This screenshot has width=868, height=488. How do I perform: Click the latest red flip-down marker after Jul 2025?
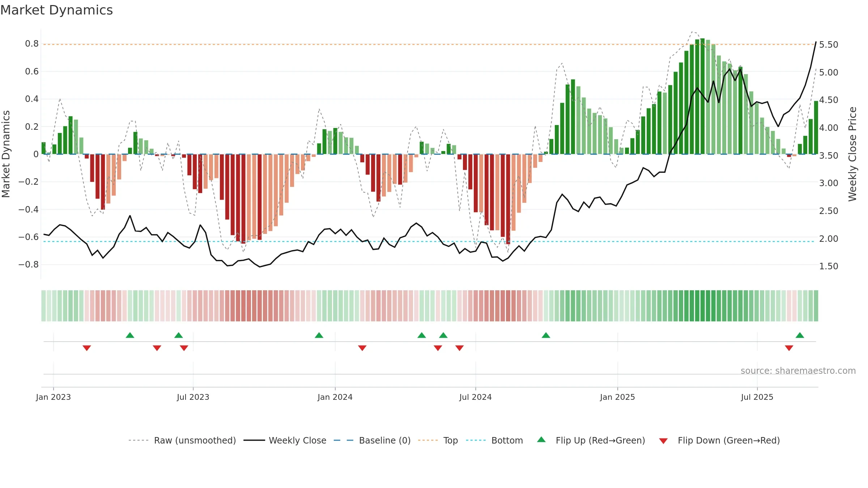[789, 348]
